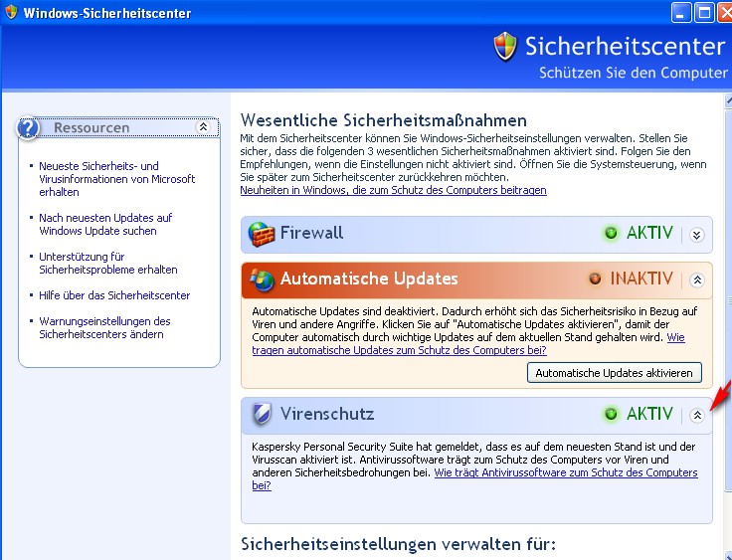Open Neuheiten in Windows protection link
The height and width of the screenshot is (560, 732).
pyautogui.click(x=393, y=190)
